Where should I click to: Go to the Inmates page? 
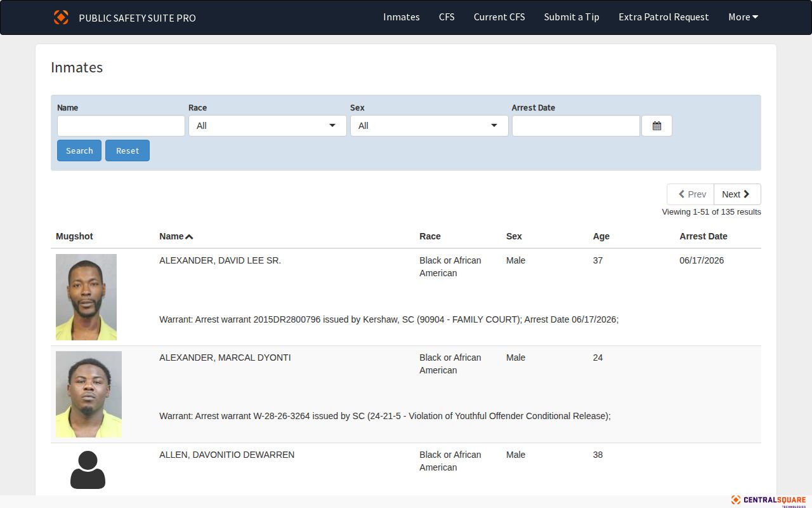tap(402, 17)
